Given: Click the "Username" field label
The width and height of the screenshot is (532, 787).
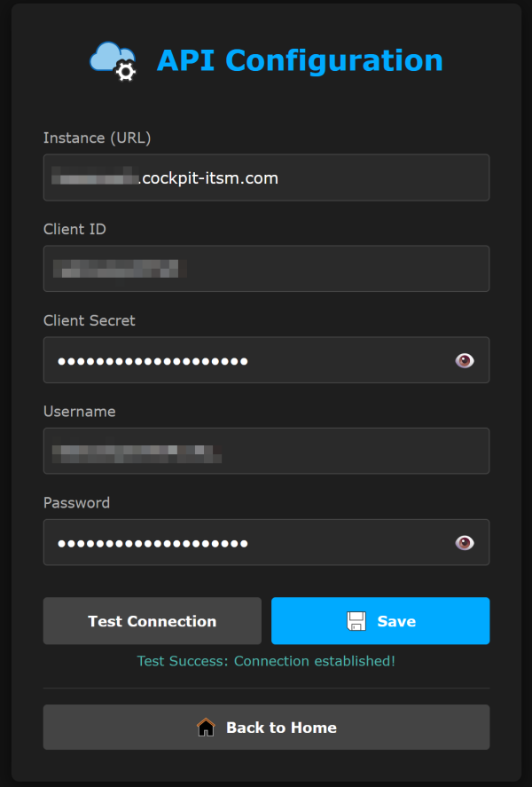Looking at the screenshot, I should tap(80, 412).
